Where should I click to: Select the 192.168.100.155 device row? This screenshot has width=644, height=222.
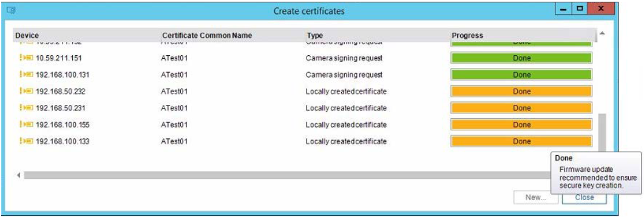point(304,124)
